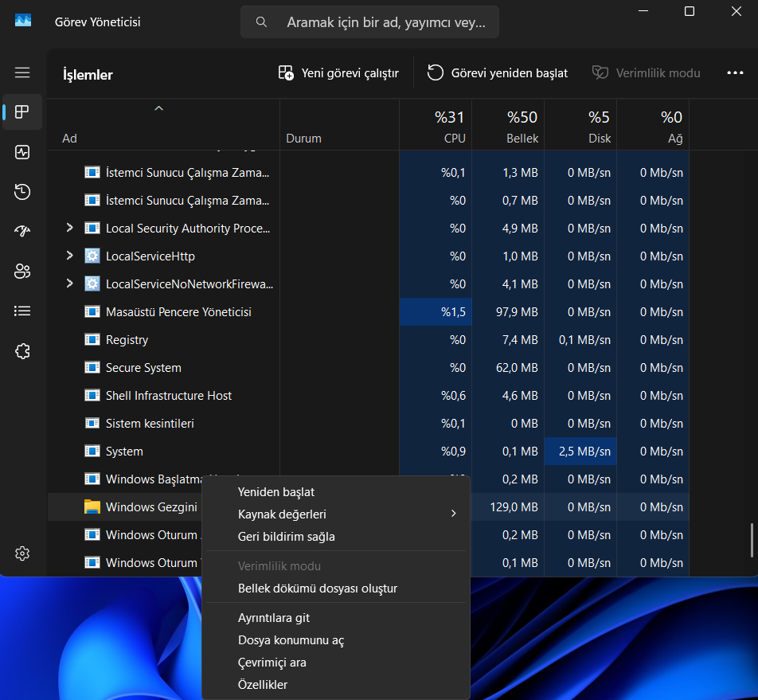Click the Secure System process icon

click(92, 367)
